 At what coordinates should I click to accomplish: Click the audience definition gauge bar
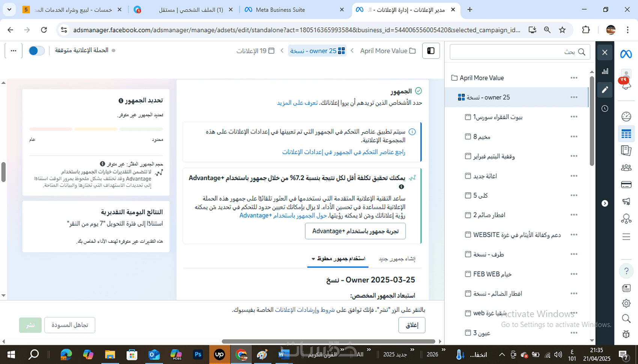96,129
